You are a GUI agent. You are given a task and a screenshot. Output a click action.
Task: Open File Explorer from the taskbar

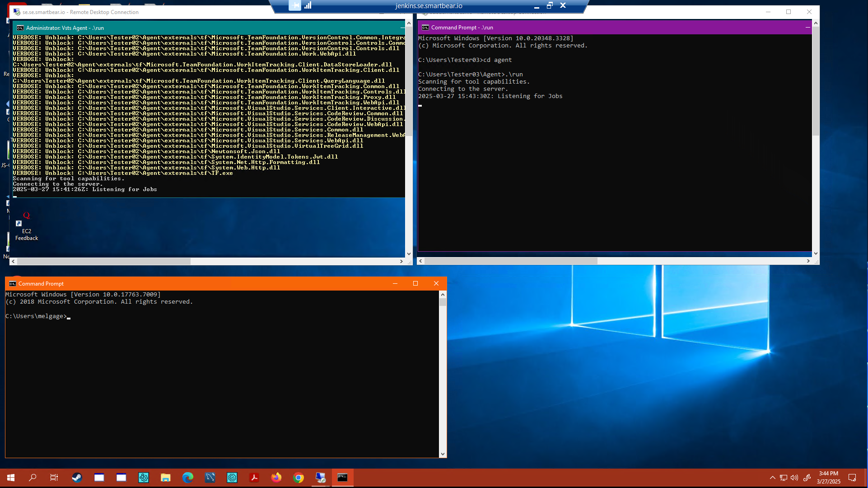(165, 478)
